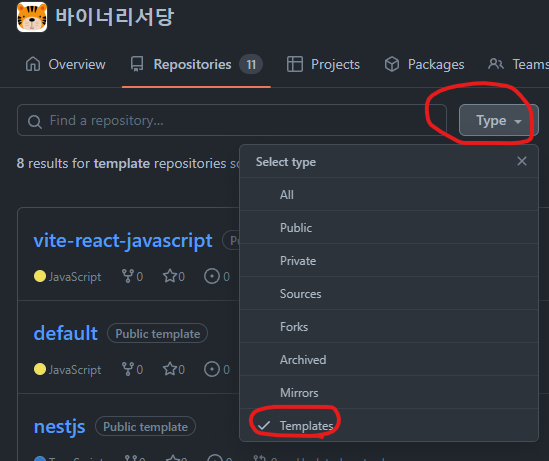Close the Select type popup
Screen dimensions: 549x461
click(522, 161)
